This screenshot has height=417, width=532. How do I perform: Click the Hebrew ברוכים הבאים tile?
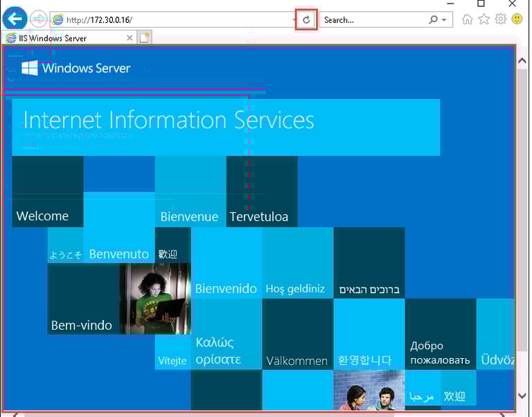coord(369,263)
